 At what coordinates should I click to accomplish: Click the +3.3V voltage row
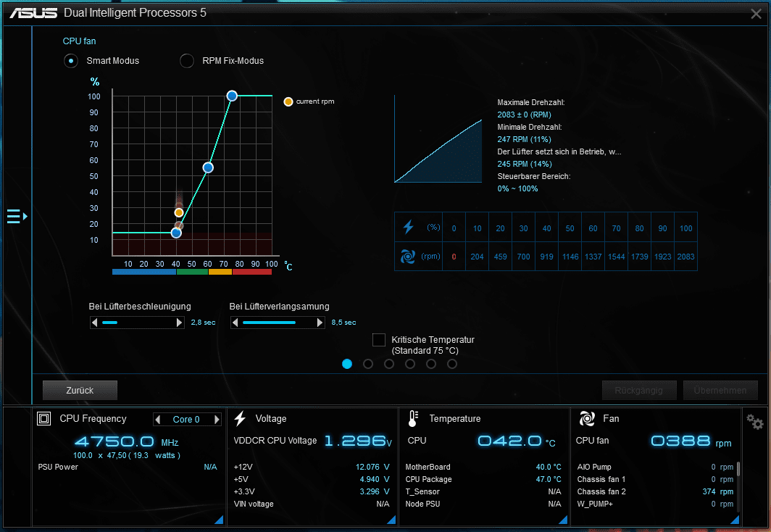(312, 491)
